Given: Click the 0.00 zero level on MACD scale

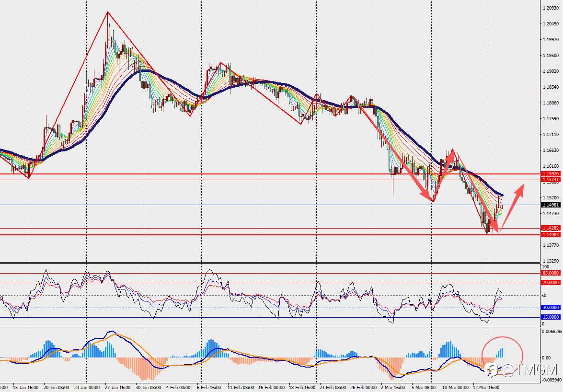Looking at the screenshot, I should (x=546, y=358).
